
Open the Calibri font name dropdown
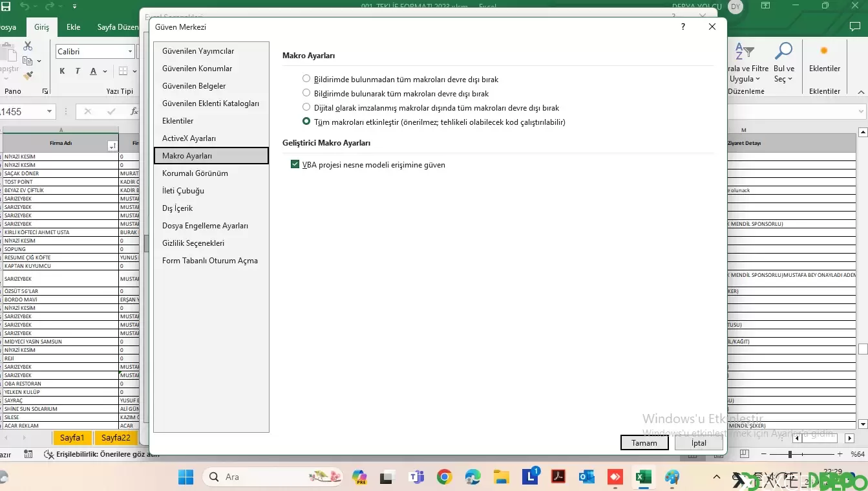coord(130,52)
